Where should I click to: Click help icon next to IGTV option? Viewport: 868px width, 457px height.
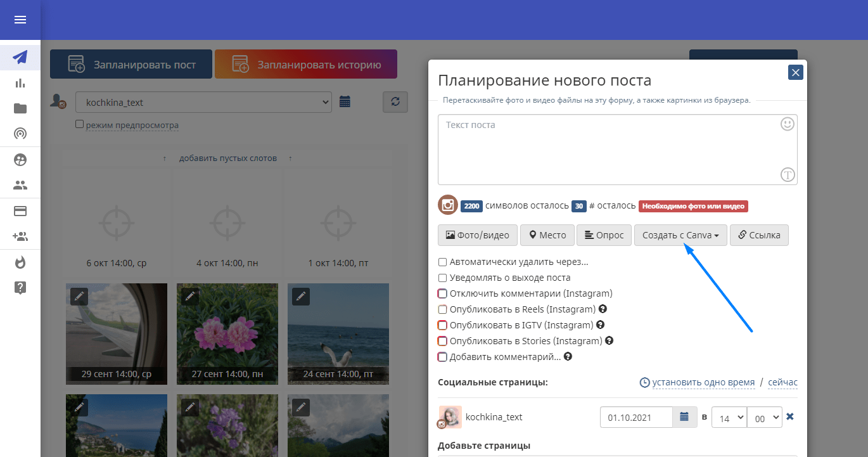coord(601,325)
